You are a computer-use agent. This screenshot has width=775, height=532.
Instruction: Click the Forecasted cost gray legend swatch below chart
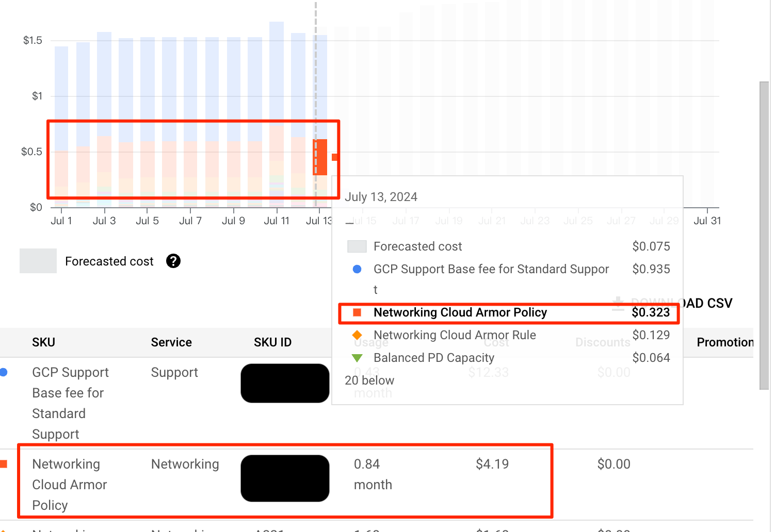[38, 261]
